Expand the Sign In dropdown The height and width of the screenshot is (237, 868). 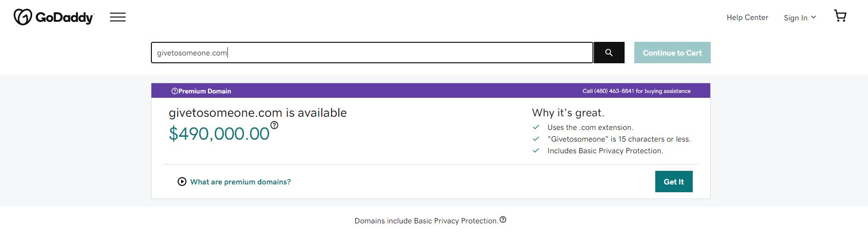(x=799, y=18)
